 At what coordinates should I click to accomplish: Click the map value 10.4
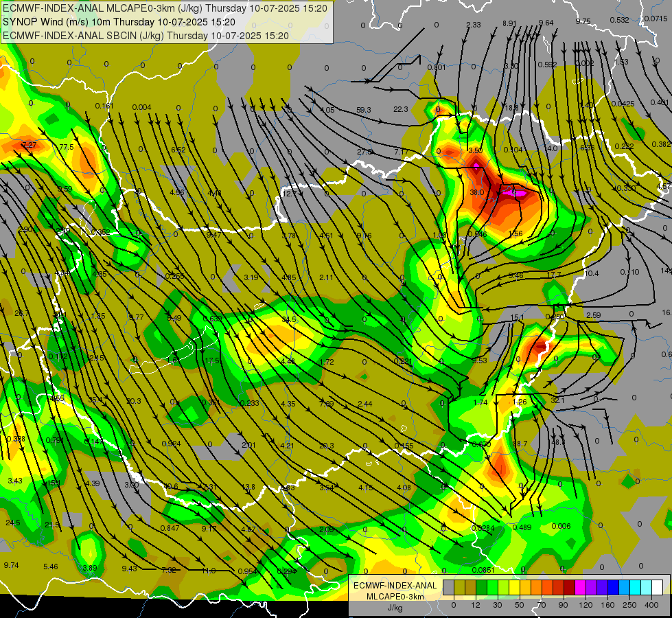[x=592, y=273]
